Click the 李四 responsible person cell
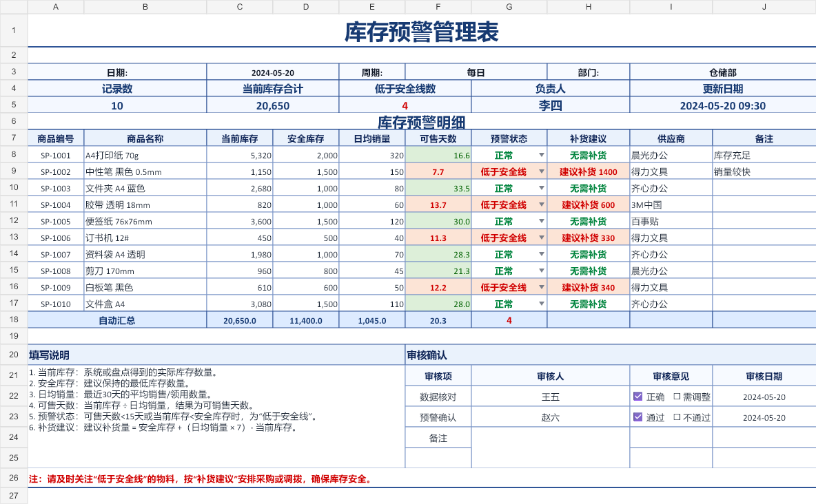 point(551,105)
